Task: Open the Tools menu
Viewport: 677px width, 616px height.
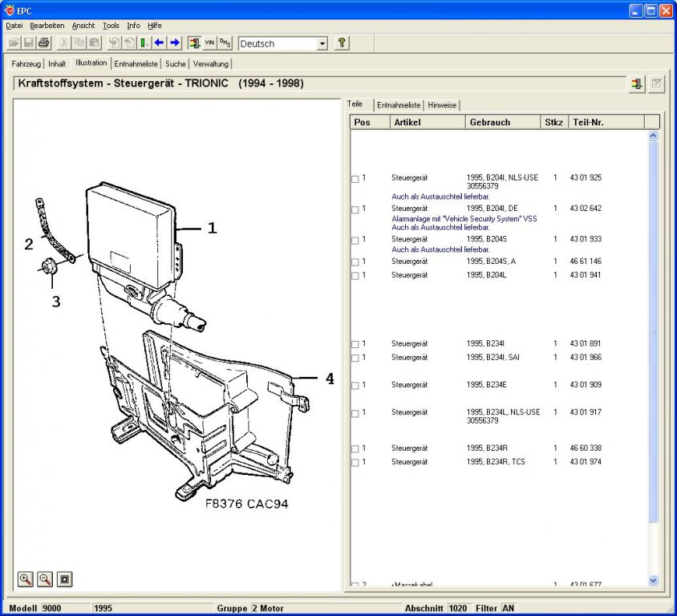Action: point(111,26)
